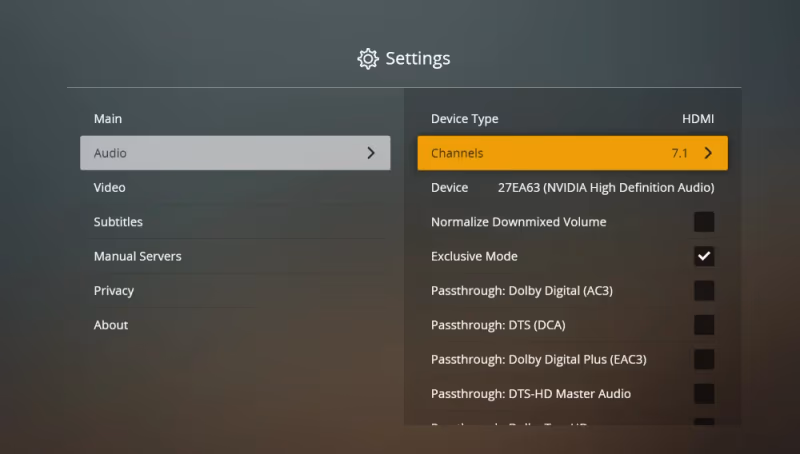Enable Passthrough: DTS (DCA) checkbox
Viewport: 800px width, 454px height.
[x=704, y=325]
